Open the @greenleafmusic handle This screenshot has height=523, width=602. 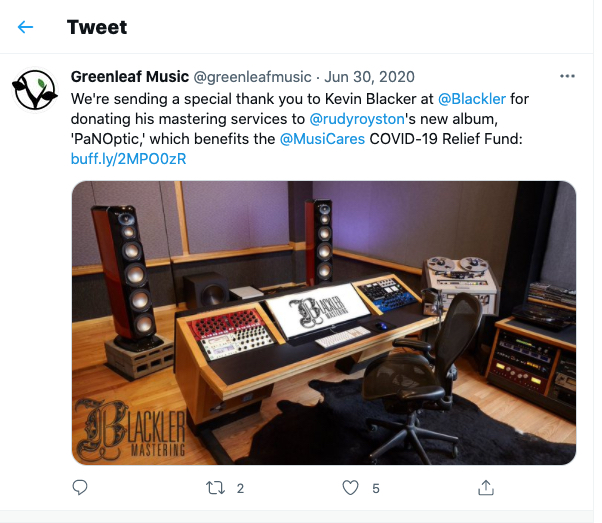click(x=252, y=77)
